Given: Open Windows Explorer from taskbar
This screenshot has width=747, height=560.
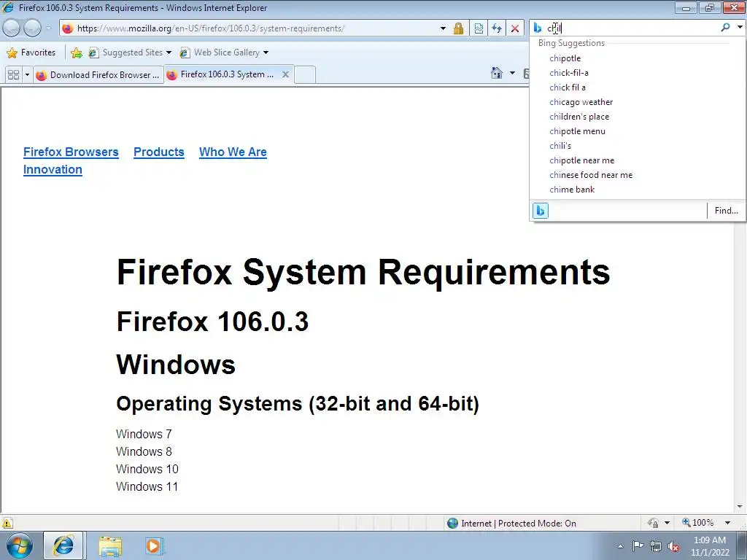Looking at the screenshot, I should point(110,546).
